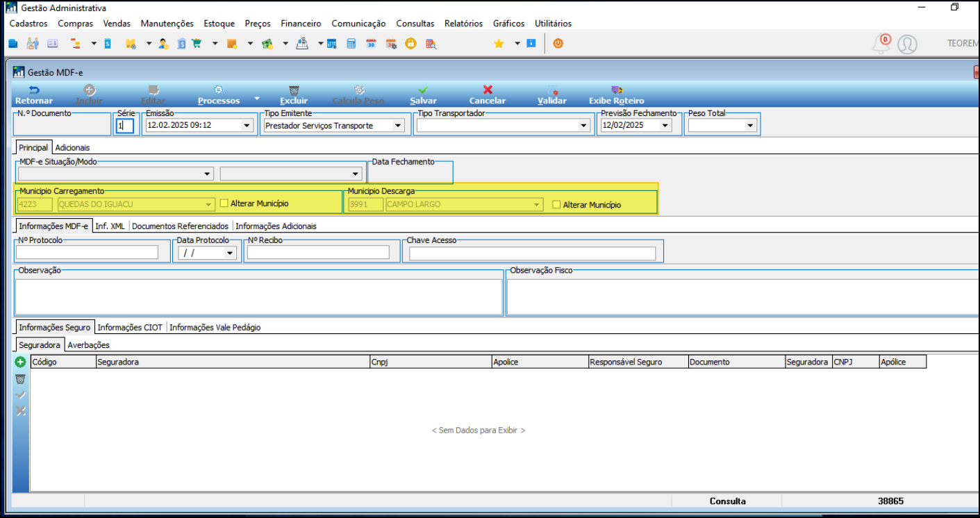Viewport: 980px width, 518px height.
Task: Click into the Observação text area
Action: click(x=258, y=296)
